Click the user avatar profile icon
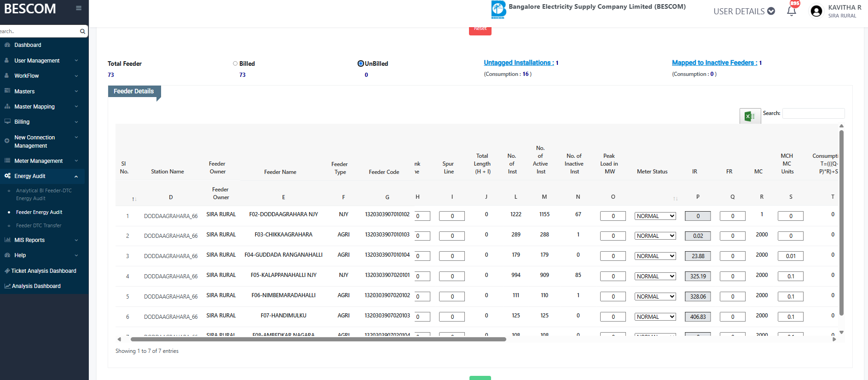The height and width of the screenshot is (380, 868). pyautogui.click(x=816, y=11)
